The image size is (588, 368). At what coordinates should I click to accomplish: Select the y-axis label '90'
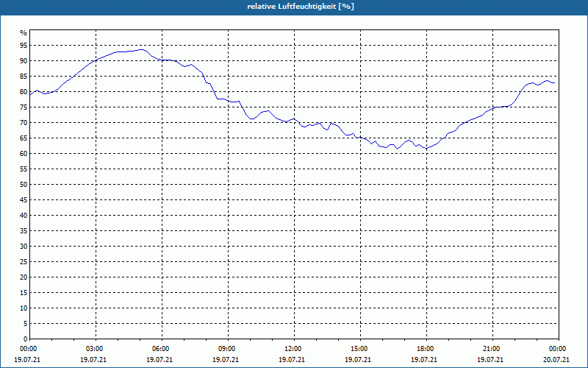(x=24, y=61)
